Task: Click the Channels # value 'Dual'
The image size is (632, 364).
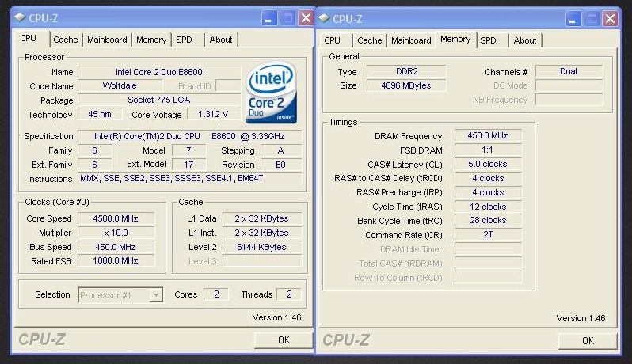Action: [x=569, y=71]
